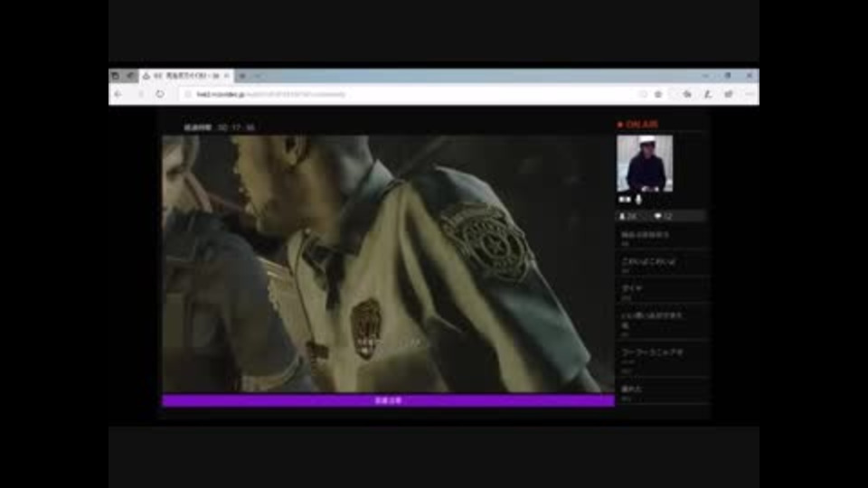Open the reading view icon in address bar
The width and height of the screenshot is (868, 488).
(x=643, y=95)
